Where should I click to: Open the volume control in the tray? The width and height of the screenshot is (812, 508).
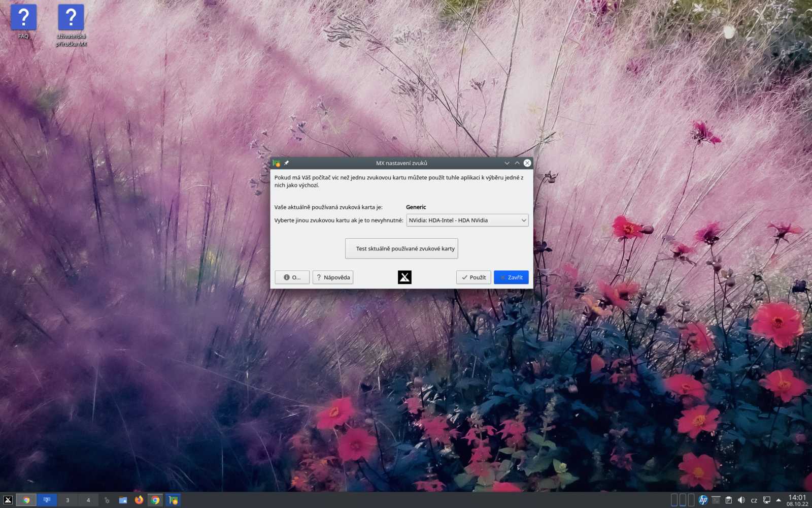pos(741,500)
